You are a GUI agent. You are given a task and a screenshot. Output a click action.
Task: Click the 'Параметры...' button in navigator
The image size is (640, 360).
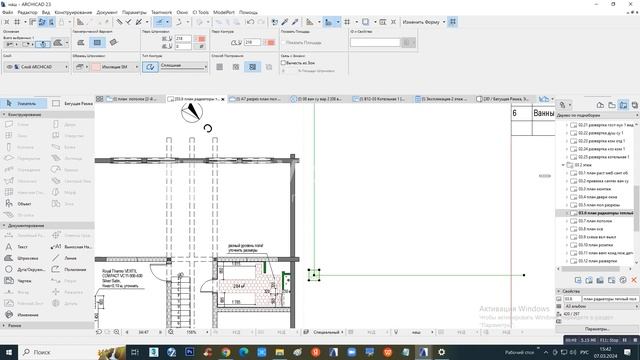596,329
